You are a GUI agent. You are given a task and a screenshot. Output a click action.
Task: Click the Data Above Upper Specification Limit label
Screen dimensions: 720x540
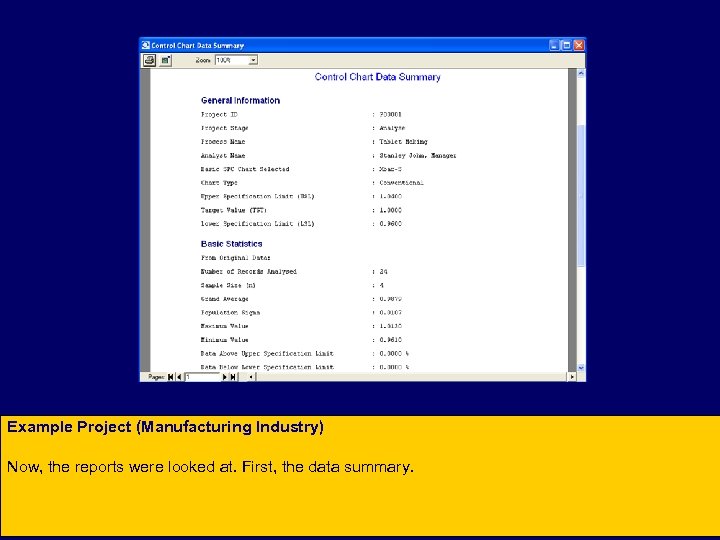click(x=267, y=354)
